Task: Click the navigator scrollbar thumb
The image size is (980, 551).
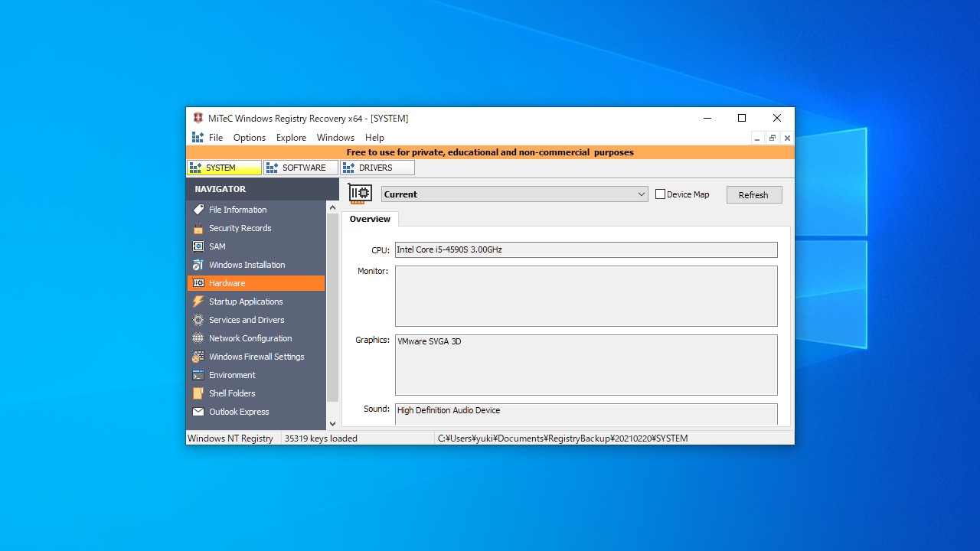Action: click(x=332, y=308)
